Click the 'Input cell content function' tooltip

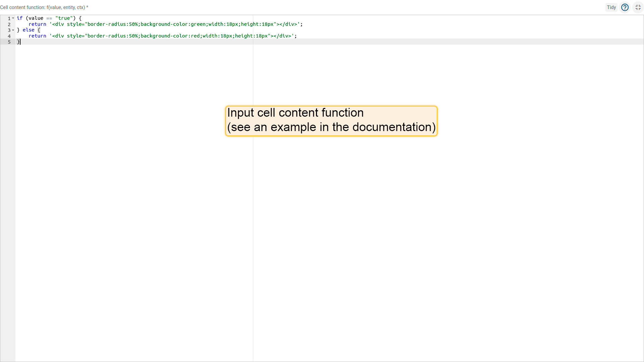(x=331, y=121)
